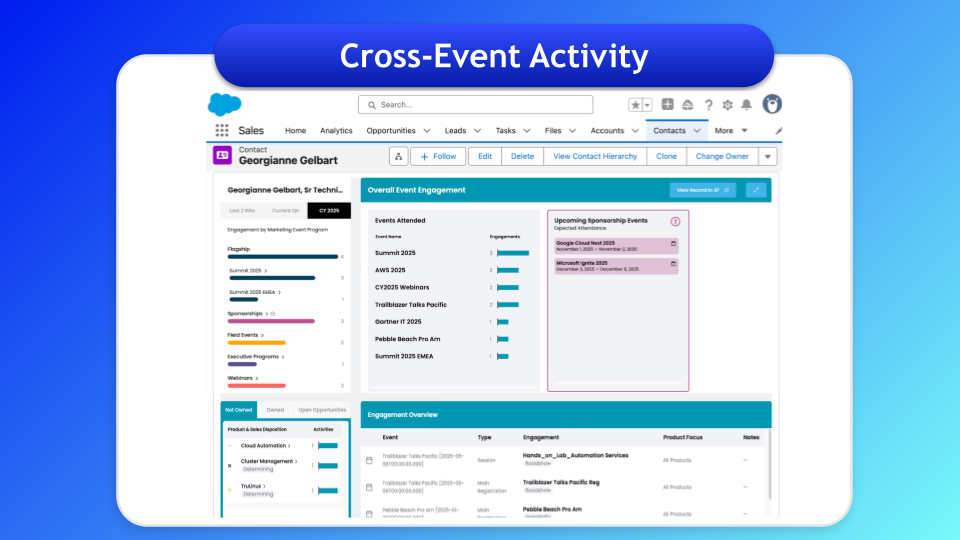Expand the Leads tab dropdown chevron

478,130
